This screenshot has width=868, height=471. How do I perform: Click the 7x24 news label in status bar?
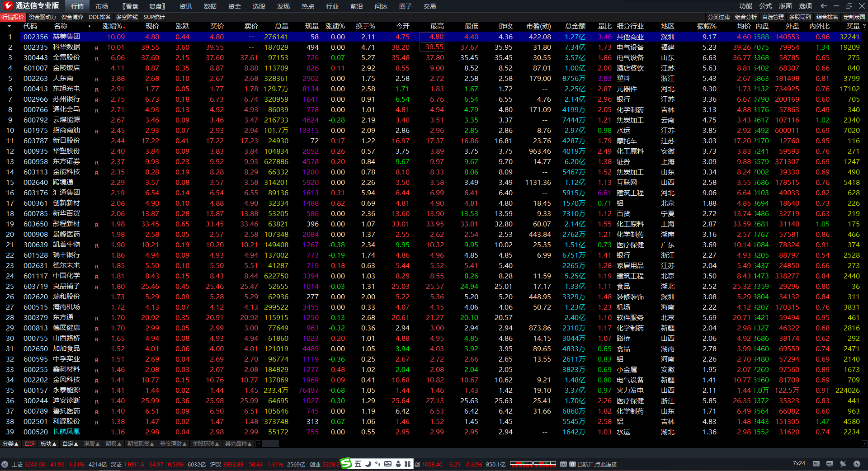(799, 463)
